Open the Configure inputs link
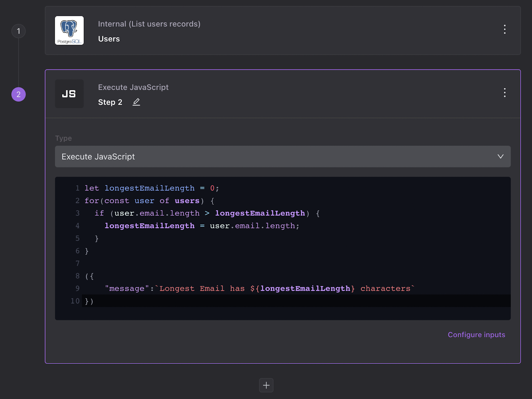 (x=476, y=335)
